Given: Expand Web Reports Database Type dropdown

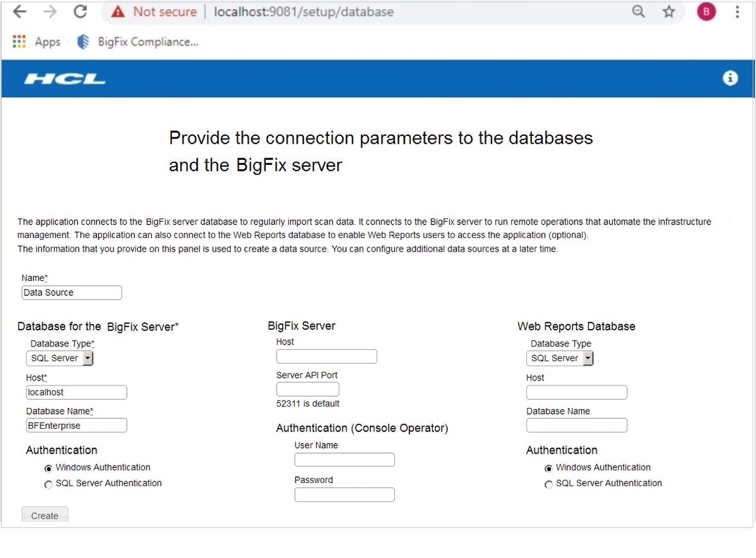Looking at the screenshot, I should (588, 358).
